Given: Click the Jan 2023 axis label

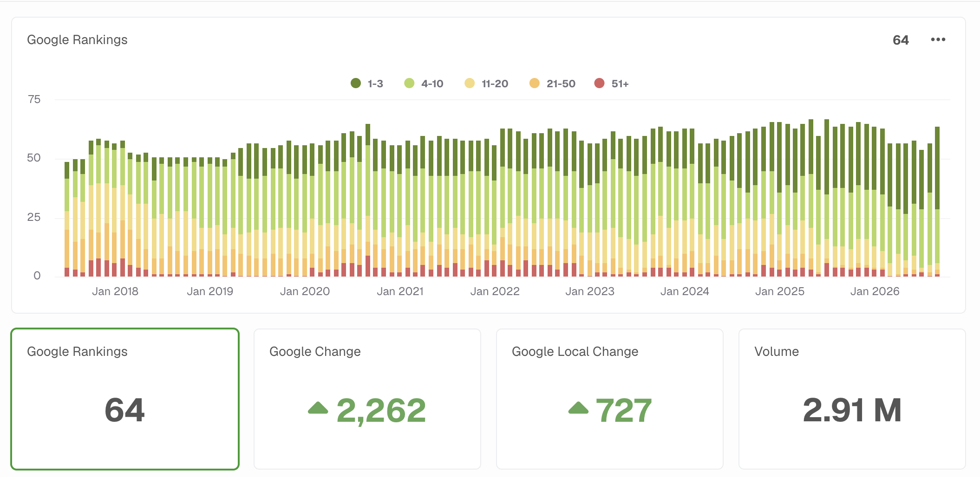Looking at the screenshot, I should [590, 291].
